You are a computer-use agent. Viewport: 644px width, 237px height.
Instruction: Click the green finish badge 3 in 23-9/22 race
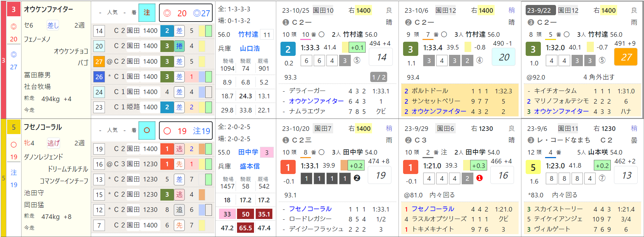(x=533, y=50)
